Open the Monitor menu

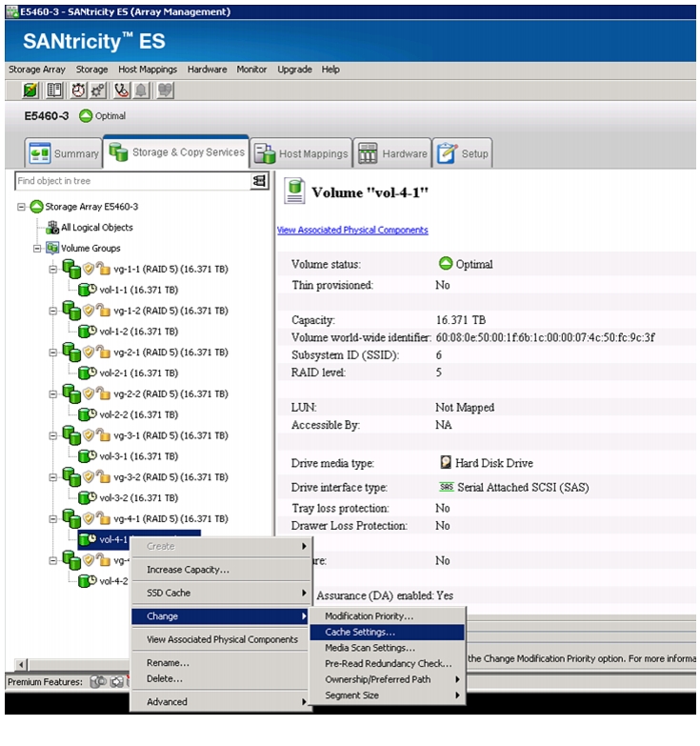click(x=251, y=70)
